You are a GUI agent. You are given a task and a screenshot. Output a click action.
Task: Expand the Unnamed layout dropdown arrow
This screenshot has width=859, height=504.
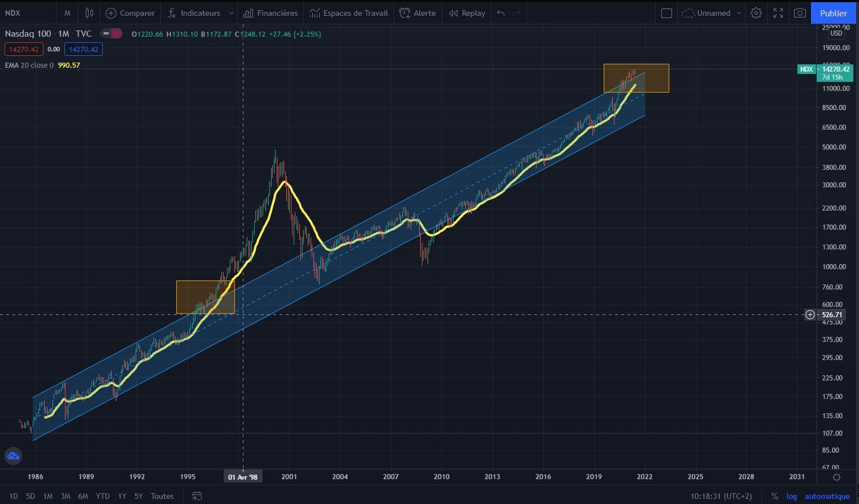pos(739,13)
